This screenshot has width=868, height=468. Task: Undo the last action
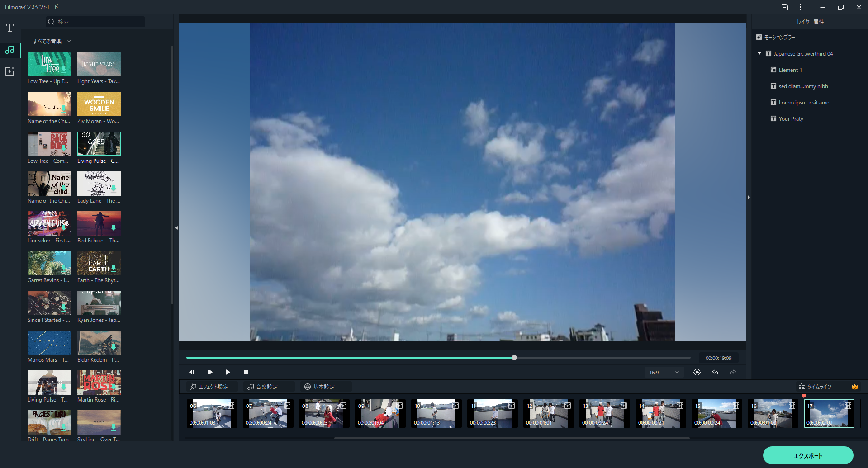click(715, 372)
